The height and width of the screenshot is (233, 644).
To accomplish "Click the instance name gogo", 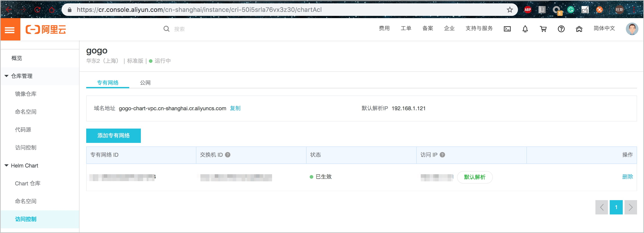I will click(x=97, y=51).
